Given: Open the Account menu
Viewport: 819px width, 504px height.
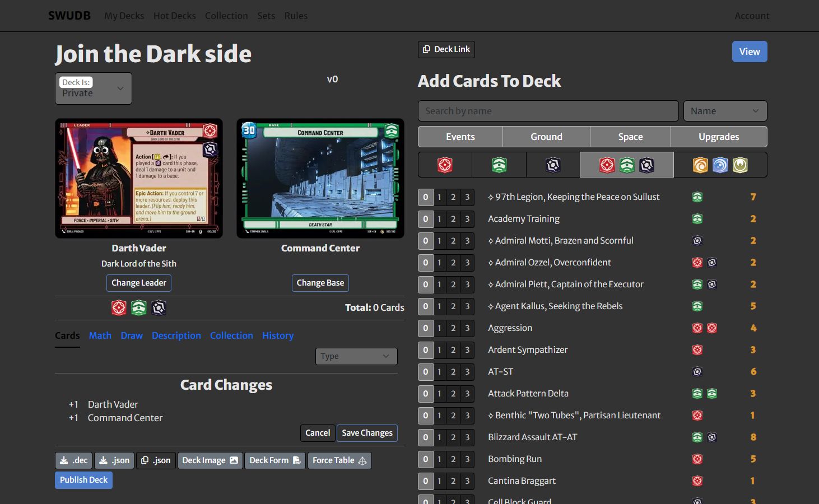Looking at the screenshot, I should point(752,16).
